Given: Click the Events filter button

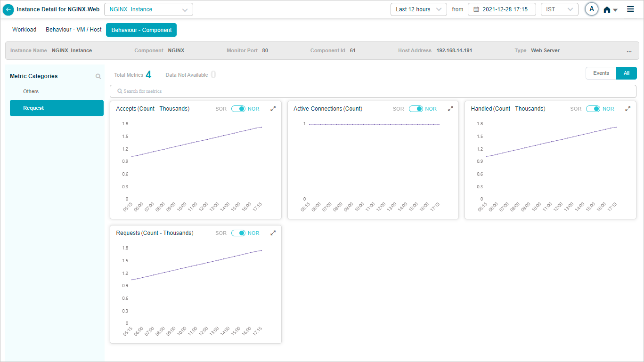Looking at the screenshot, I should 601,73.
